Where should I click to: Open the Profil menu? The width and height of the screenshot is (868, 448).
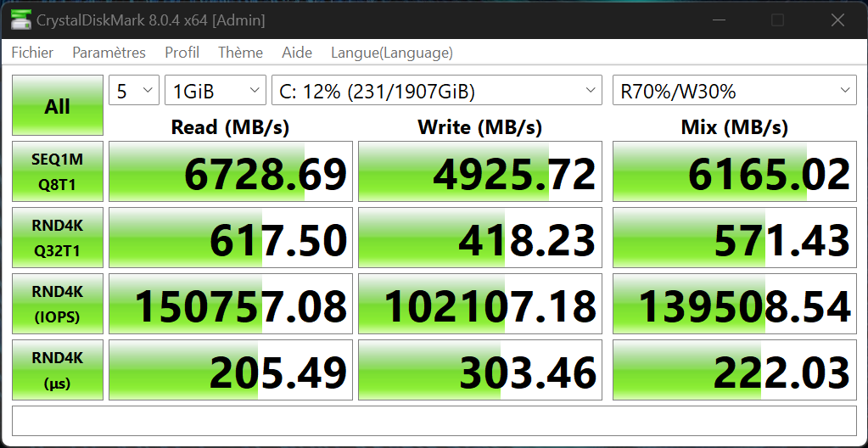pos(182,53)
